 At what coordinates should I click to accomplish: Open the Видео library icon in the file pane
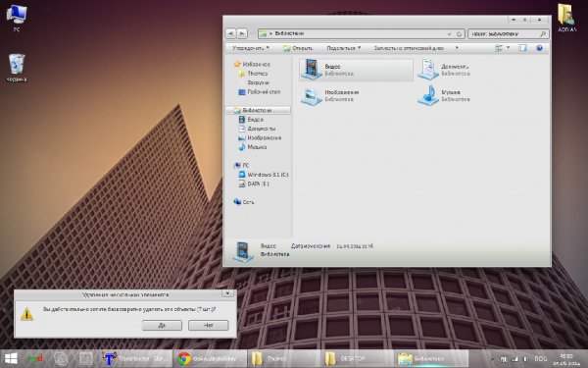[x=312, y=70]
